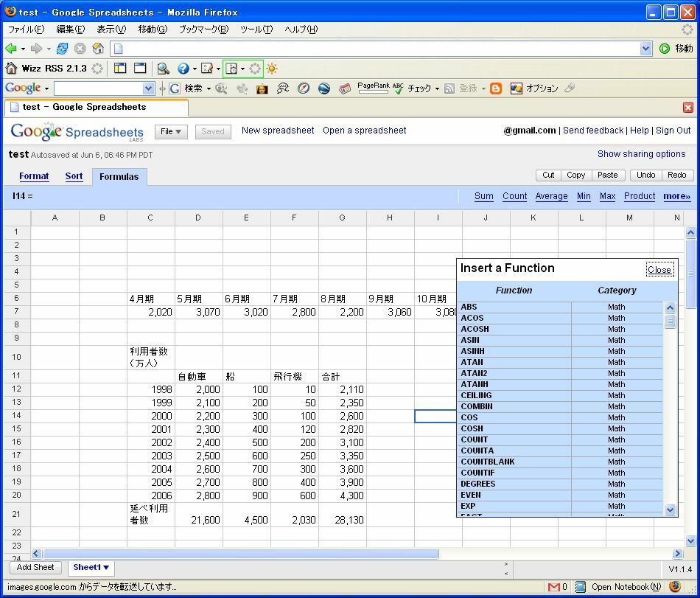Click the Undo button
Screen dimensions: 700x598
click(x=645, y=175)
